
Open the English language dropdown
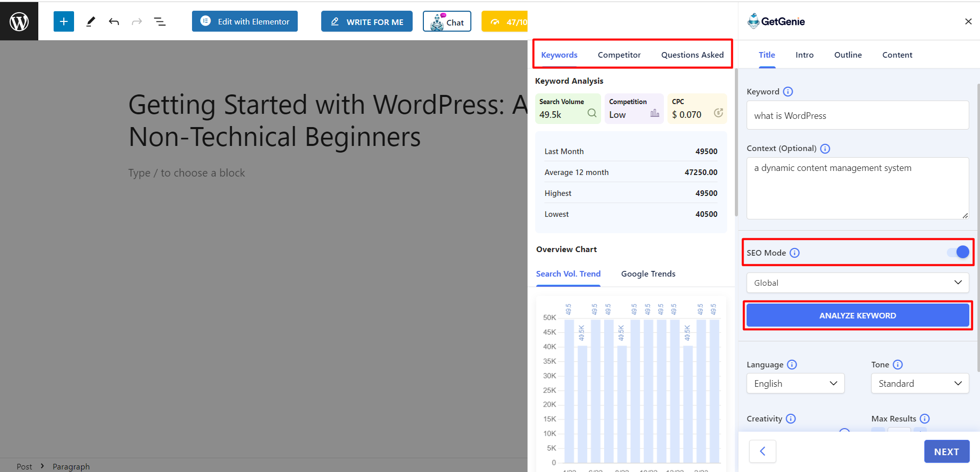795,383
